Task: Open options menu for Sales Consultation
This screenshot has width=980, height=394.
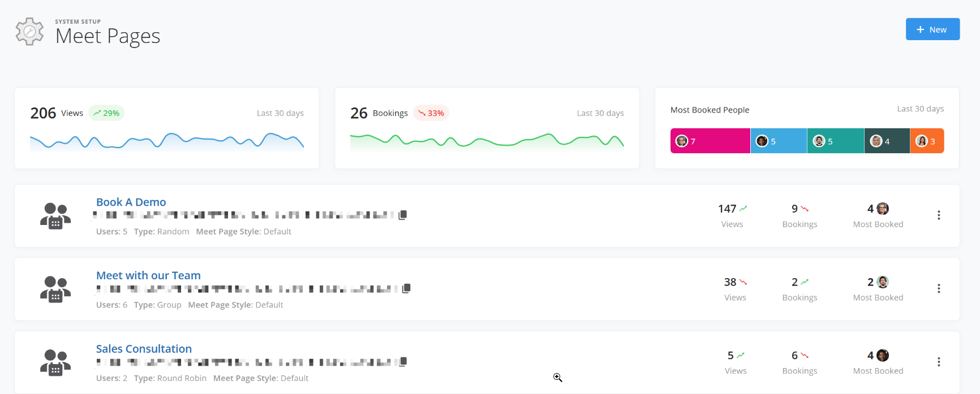Action: (938, 362)
